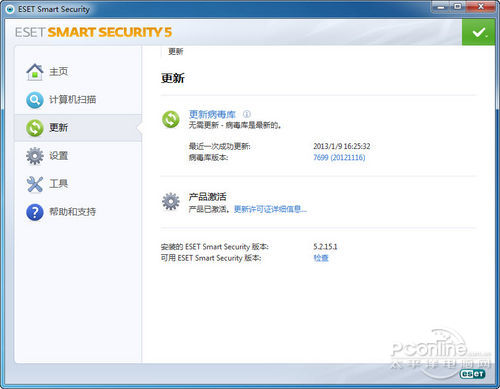Viewport: 500px width, 389px height.
Task: Click the ESET SMART SECURITY 5 header logo
Action: click(x=93, y=32)
